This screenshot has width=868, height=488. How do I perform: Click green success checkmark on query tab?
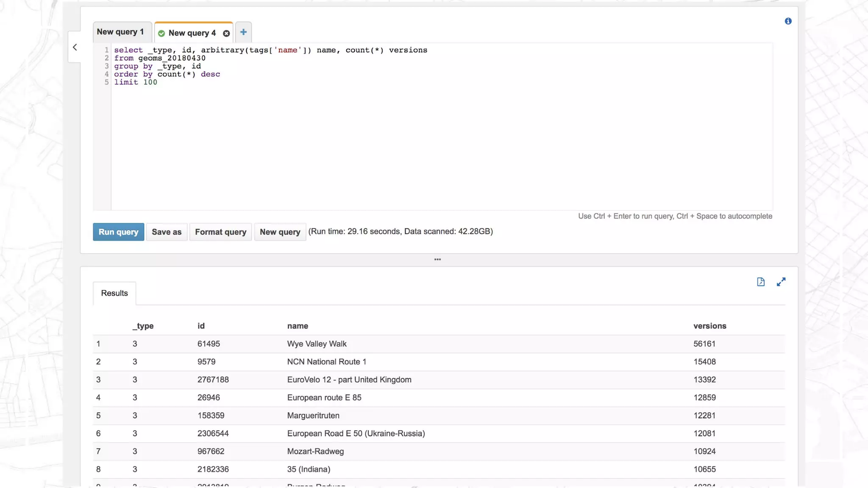point(161,33)
